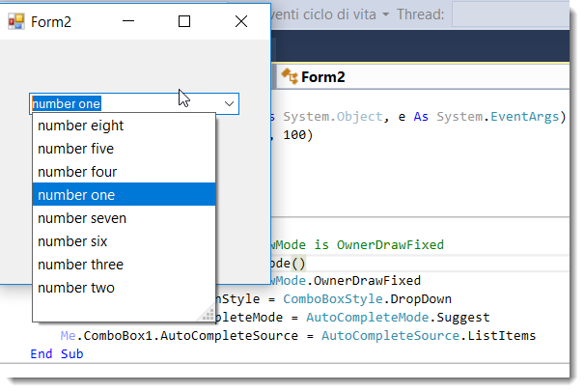Close the Form2 window
This screenshot has width=584, height=392.
coord(241,20)
